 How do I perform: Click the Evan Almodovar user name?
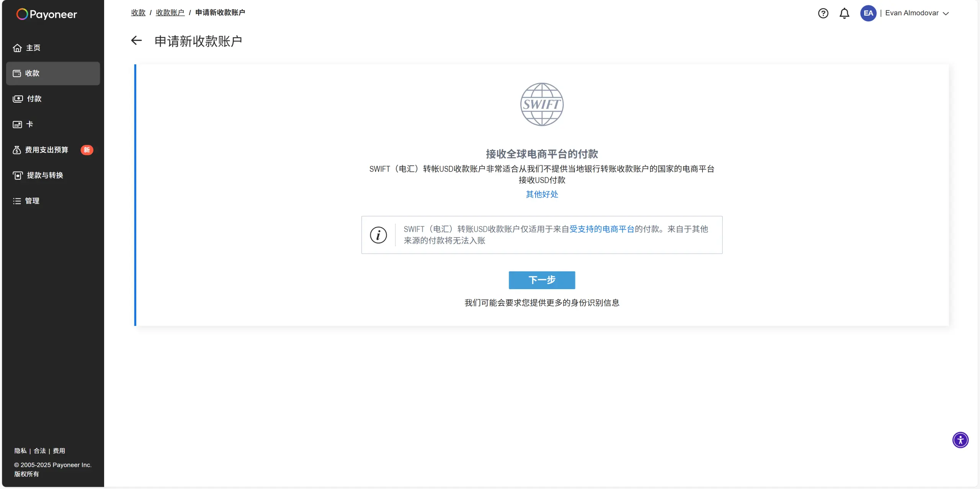(x=912, y=13)
